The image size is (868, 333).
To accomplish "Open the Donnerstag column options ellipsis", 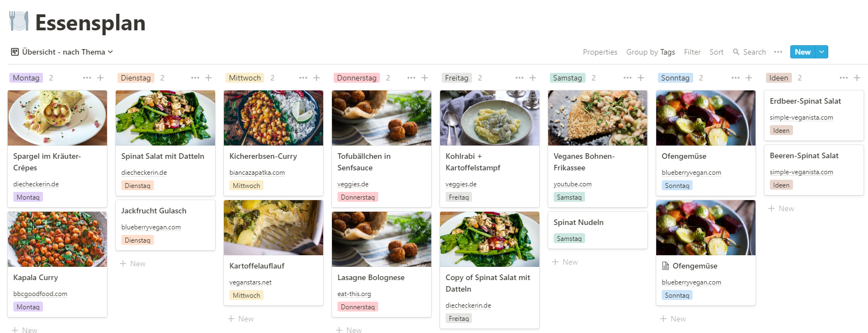I will [411, 78].
